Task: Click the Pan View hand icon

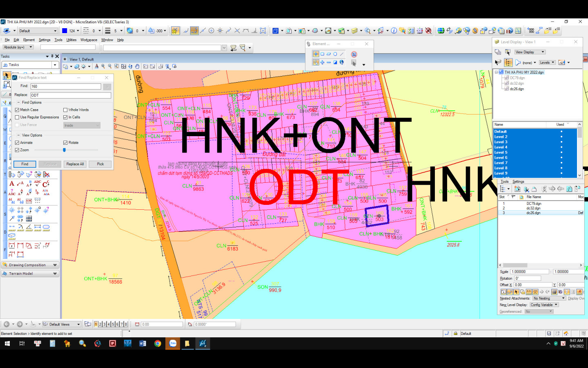Action: (x=137, y=66)
